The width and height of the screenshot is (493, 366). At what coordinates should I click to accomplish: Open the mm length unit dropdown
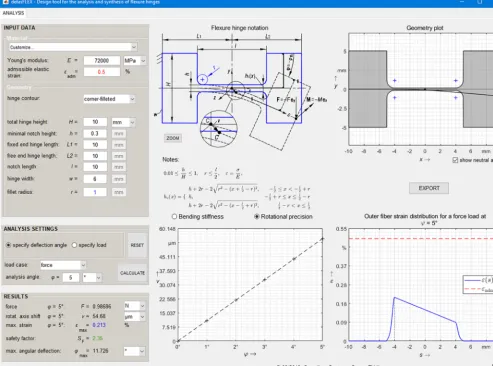tap(123, 122)
